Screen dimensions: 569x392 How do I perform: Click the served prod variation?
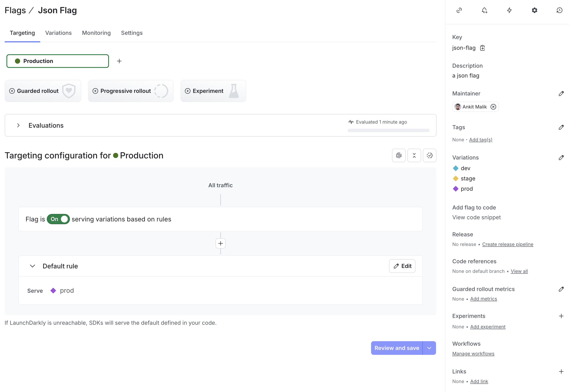62,291
